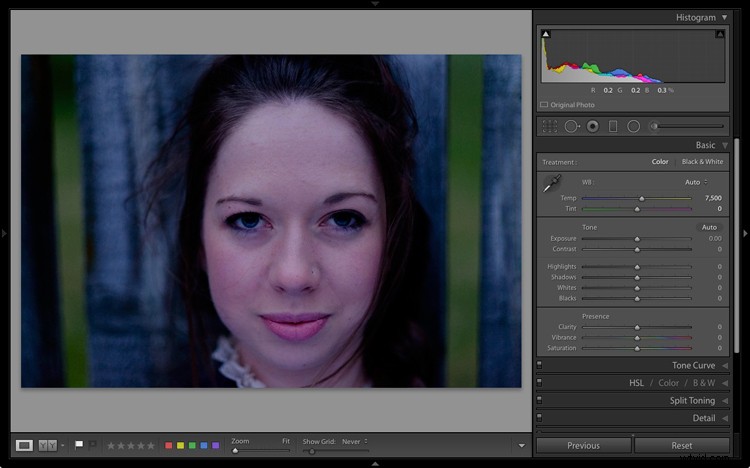
Task: Select the Spot Removal tool
Action: point(572,126)
